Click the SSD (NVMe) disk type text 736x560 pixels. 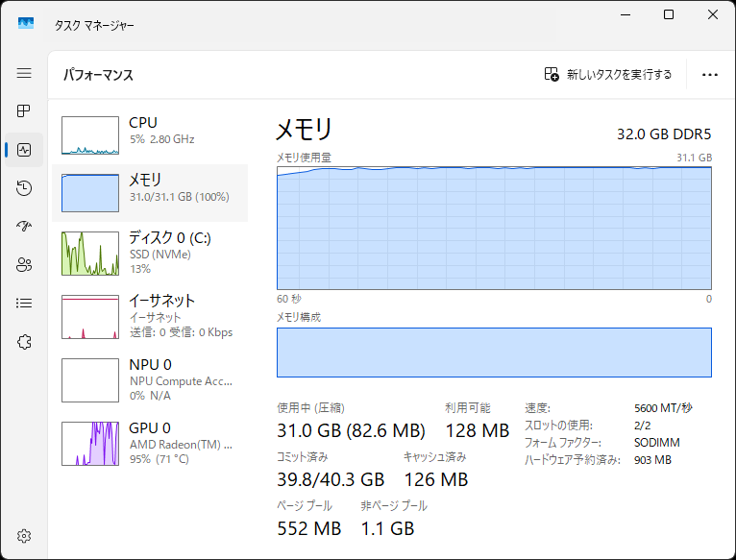click(160, 255)
